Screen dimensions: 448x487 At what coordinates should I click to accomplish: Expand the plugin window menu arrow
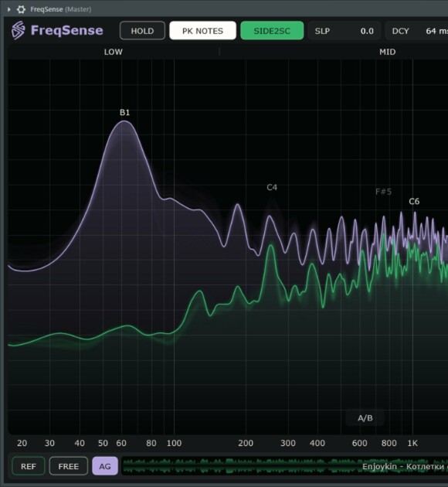(x=9, y=9)
